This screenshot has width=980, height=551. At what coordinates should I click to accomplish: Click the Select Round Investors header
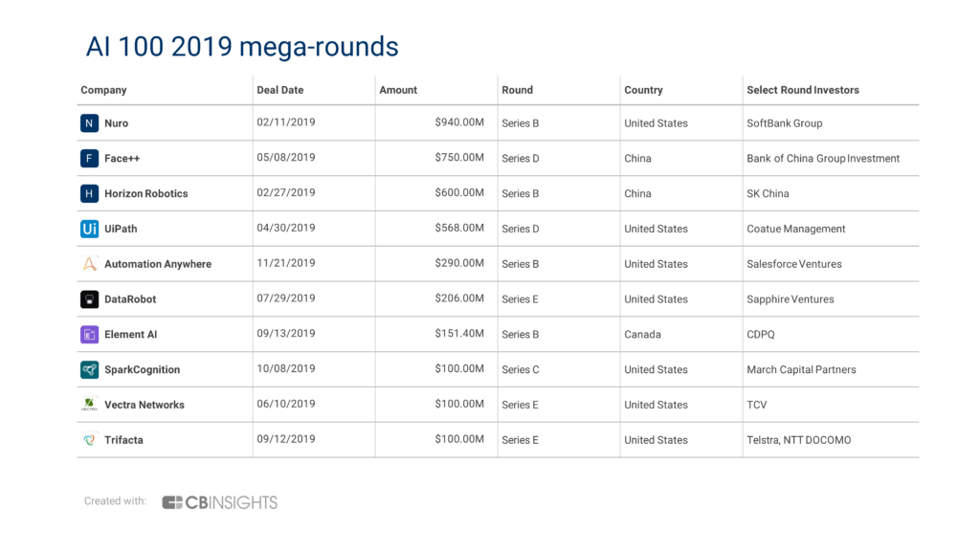803,90
